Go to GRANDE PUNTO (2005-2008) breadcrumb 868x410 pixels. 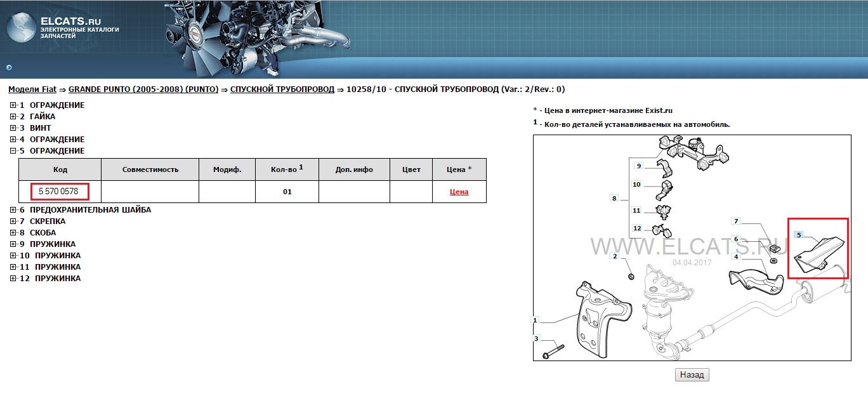pyautogui.click(x=143, y=89)
